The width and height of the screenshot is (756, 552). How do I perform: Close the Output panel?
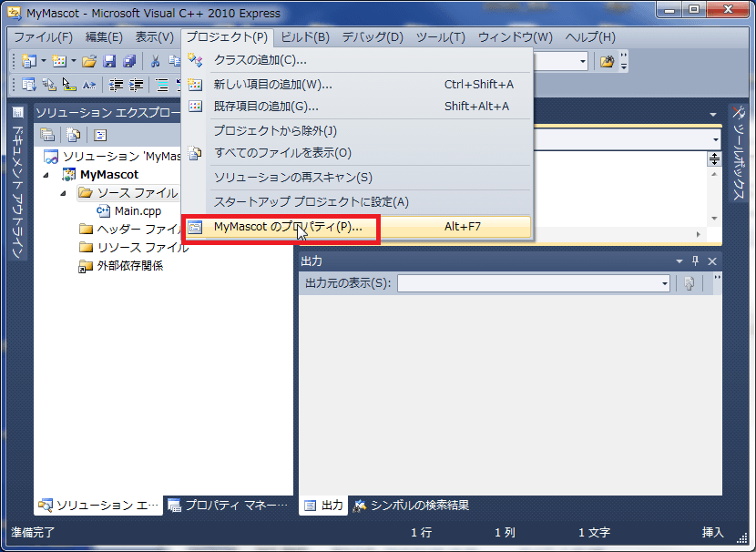712,261
